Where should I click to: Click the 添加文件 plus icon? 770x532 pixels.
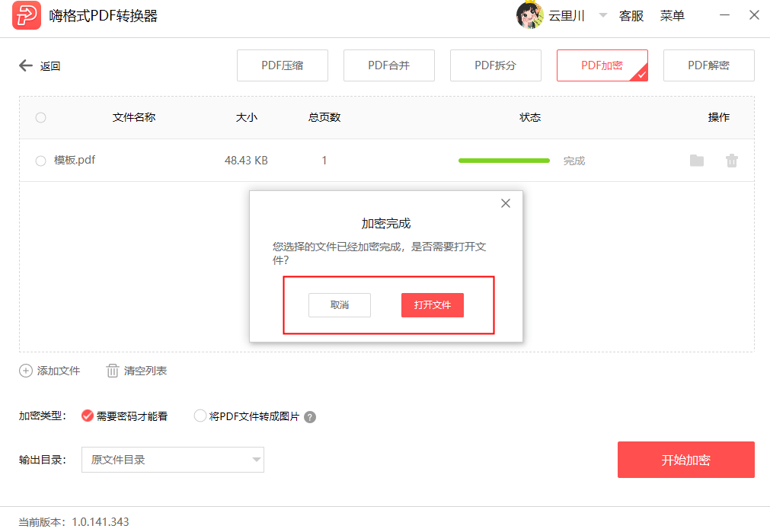click(25, 371)
